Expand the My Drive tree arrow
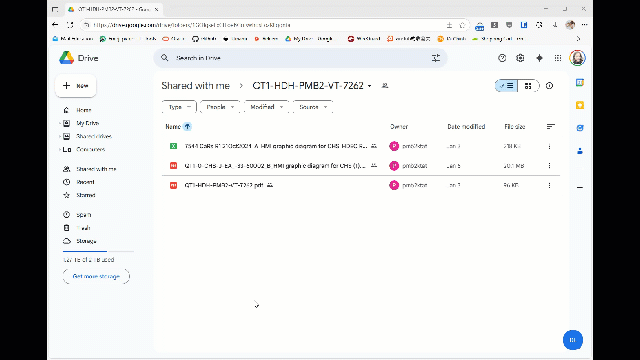640x360 pixels. coord(60,123)
